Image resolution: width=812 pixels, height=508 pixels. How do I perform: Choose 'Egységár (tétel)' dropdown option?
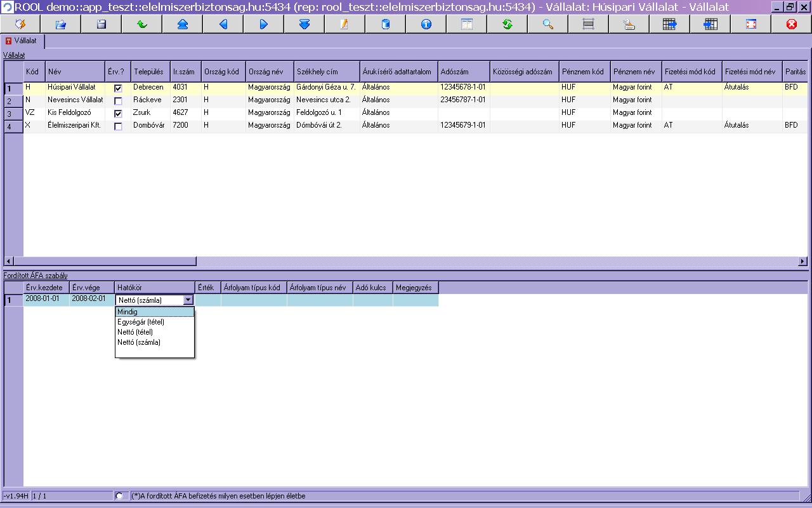154,322
